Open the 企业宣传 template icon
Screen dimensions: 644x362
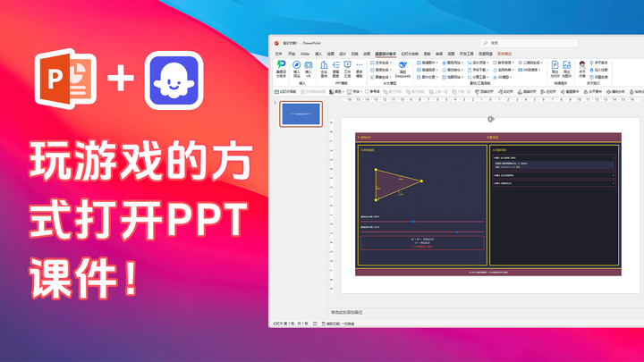tap(324, 66)
